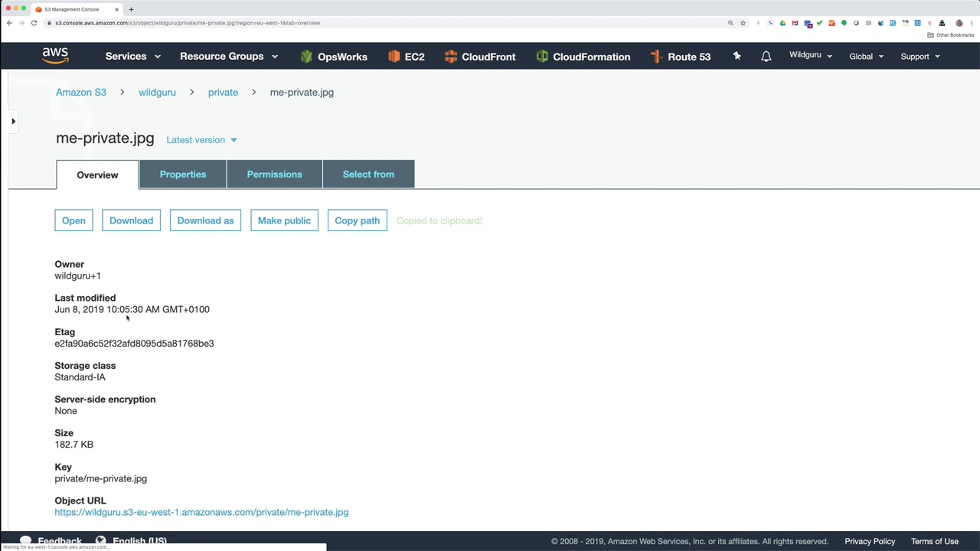This screenshot has width=980, height=551.
Task: Open the OpsWorks service icon shortcut
Action: pos(306,57)
